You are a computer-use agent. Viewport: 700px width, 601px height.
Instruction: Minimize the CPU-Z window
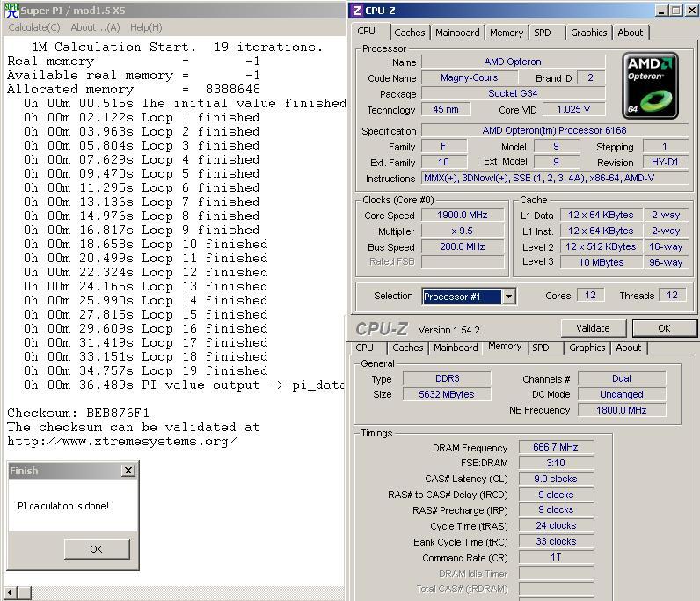661,11
